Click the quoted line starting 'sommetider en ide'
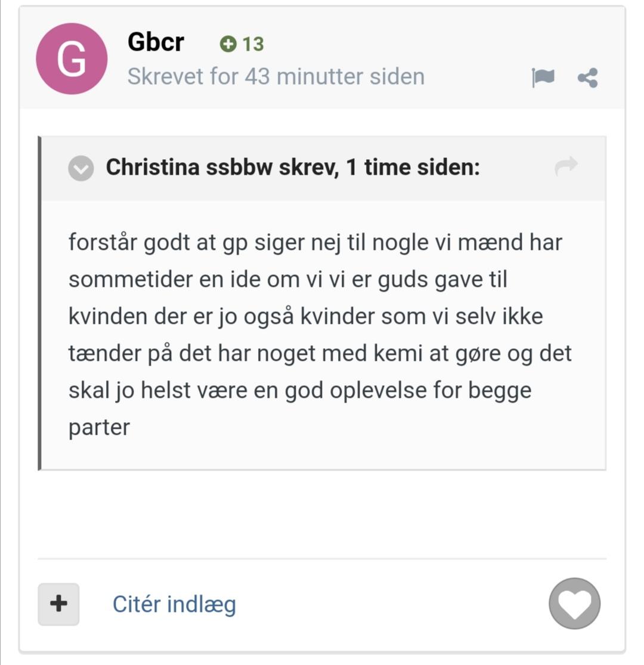 click(287, 280)
